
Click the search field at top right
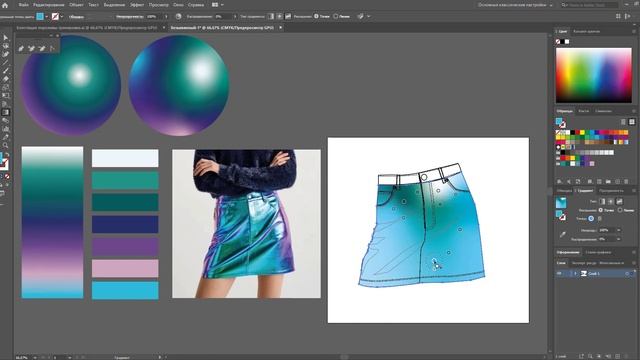[589, 5]
